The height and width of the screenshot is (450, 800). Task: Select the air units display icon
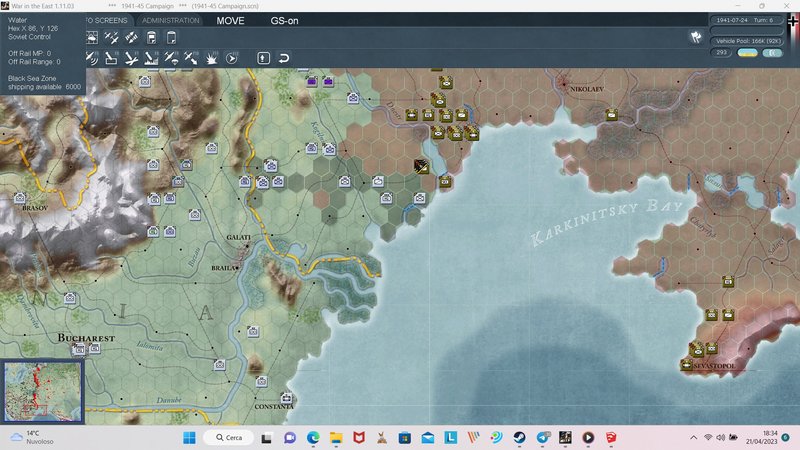(111, 38)
